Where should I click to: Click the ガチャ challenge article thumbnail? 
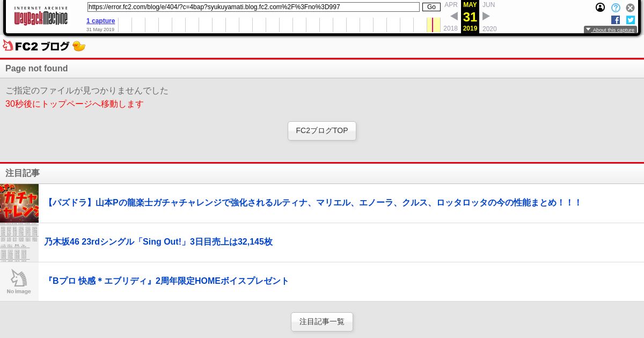[19, 203]
